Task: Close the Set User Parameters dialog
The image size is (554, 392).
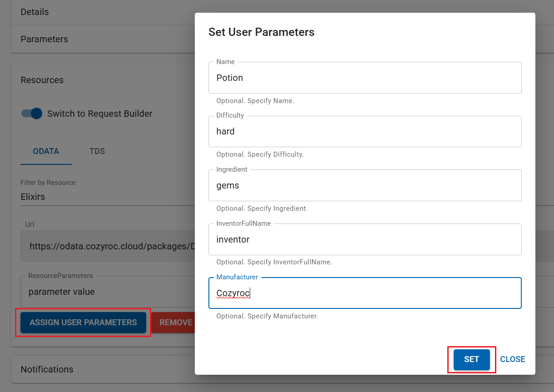Action: pyautogui.click(x=512, y=359)
